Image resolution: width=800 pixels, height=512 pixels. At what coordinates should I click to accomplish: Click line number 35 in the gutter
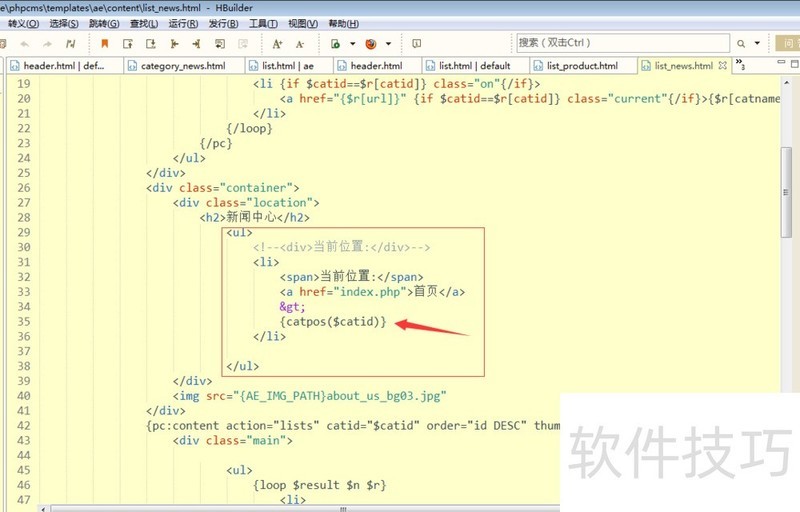click(23, 322)
